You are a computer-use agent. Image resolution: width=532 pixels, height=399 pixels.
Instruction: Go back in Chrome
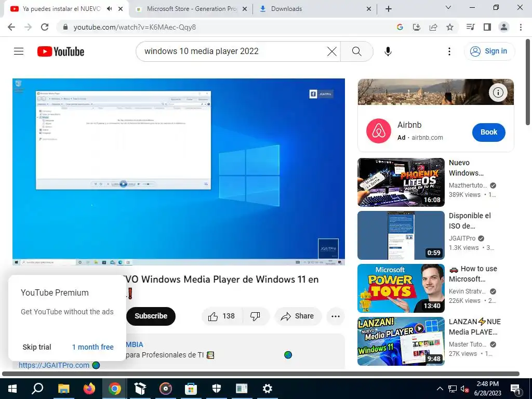coord(11,27)
